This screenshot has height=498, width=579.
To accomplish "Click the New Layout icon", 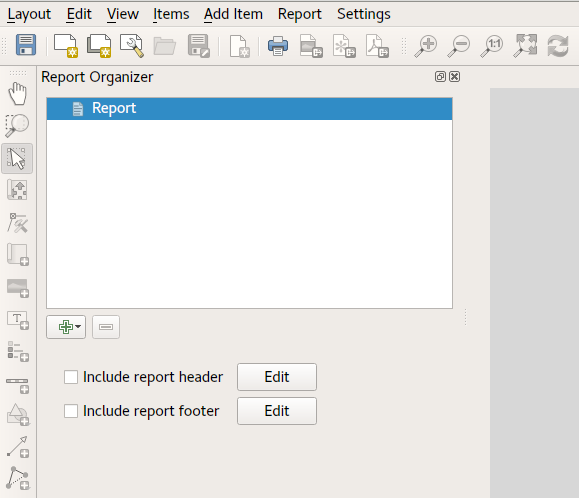I will (65, 46).
